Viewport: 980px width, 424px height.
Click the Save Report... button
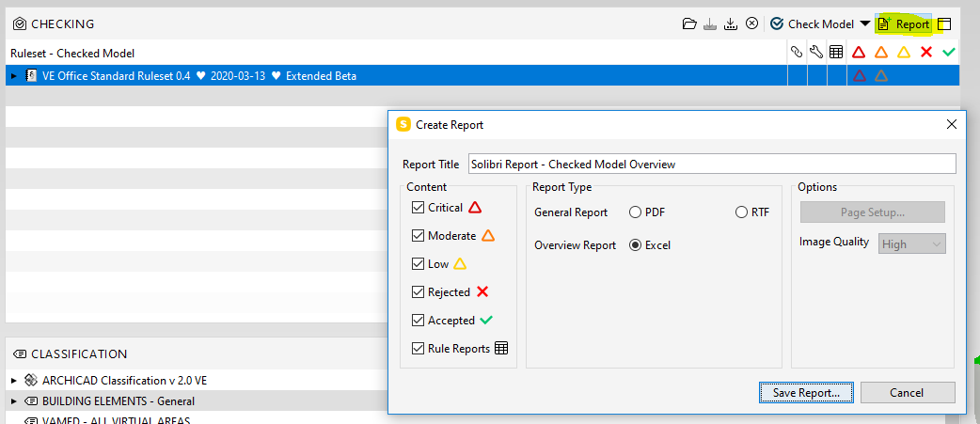click(806, 393)
